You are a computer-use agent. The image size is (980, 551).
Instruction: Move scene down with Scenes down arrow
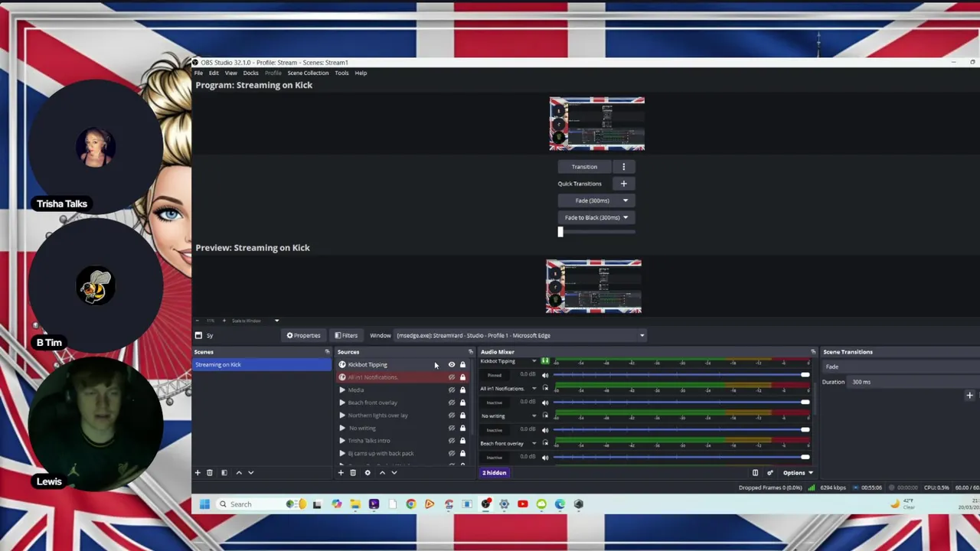(x=250, y=473)
